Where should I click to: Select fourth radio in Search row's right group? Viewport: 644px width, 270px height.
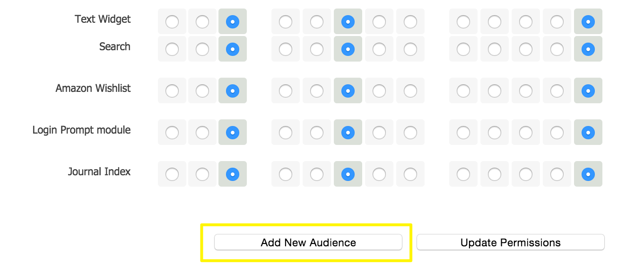(x=557, y=49)
